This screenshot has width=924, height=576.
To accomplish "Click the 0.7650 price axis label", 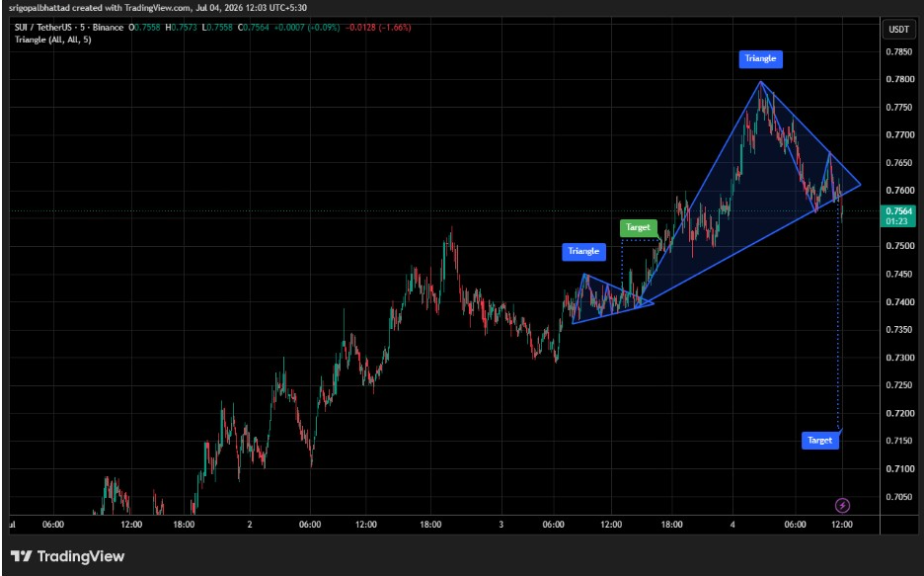I will click(x=900, y=163).
